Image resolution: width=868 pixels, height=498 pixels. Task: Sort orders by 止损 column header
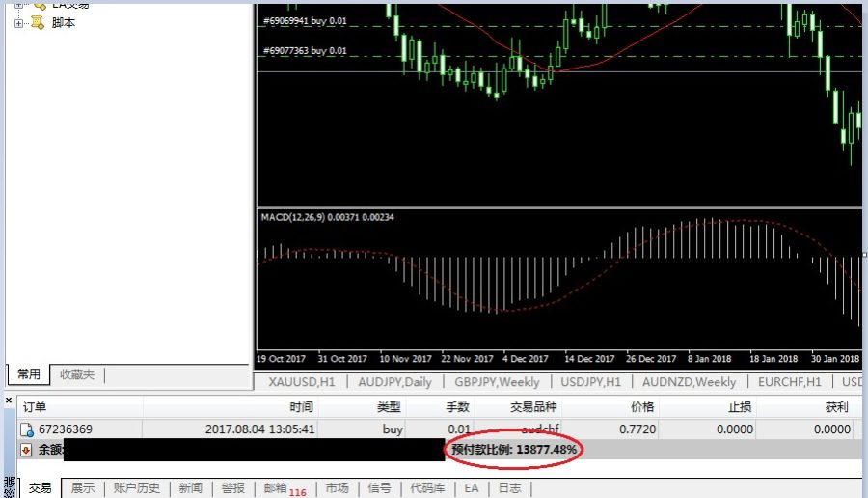(739, 407)
